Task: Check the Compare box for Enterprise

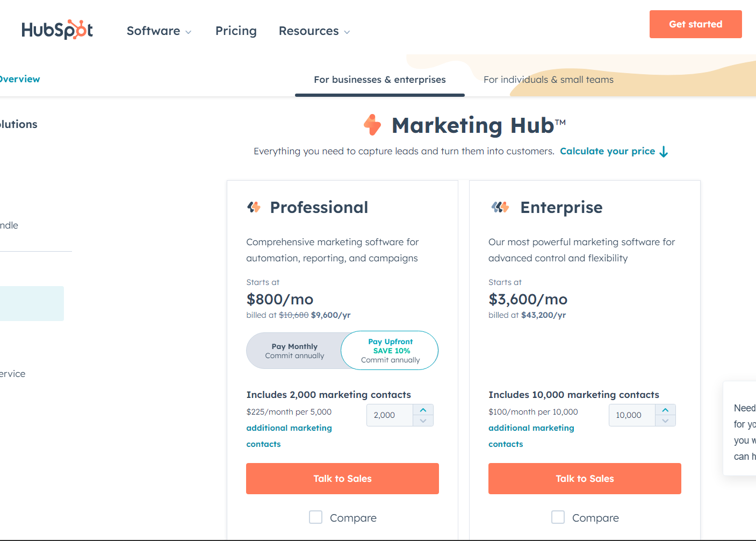Action: [x=558, y=517]
